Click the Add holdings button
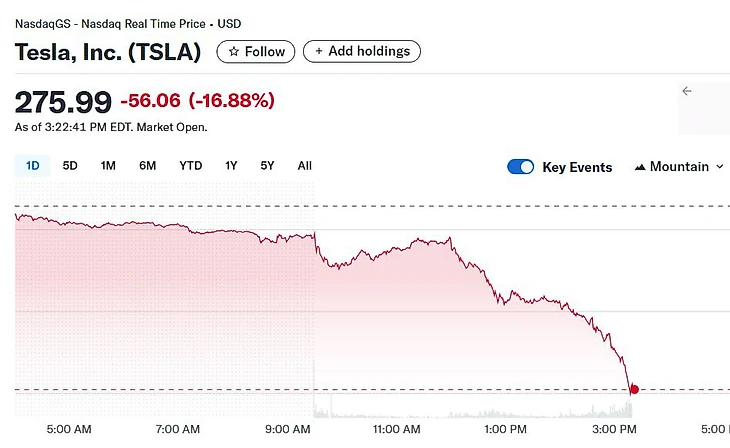The image size is (730, 448). pos(362,51)
